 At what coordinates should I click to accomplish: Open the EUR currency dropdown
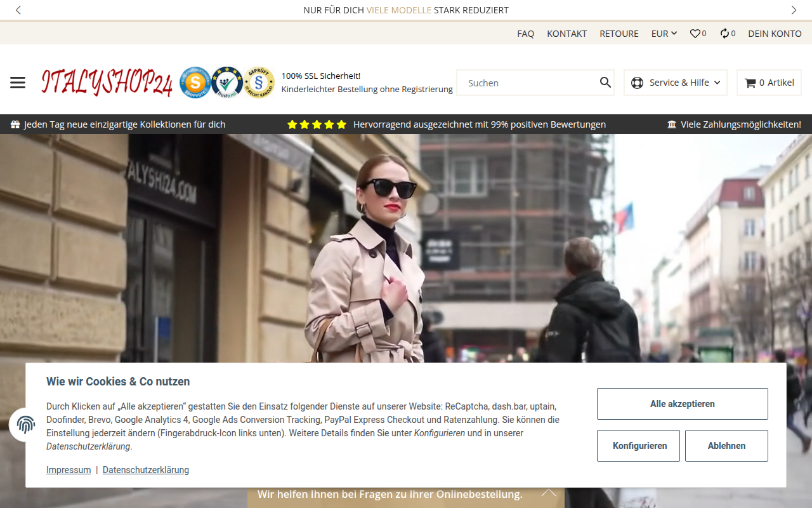pyautogui.click(x=664, y=34)
